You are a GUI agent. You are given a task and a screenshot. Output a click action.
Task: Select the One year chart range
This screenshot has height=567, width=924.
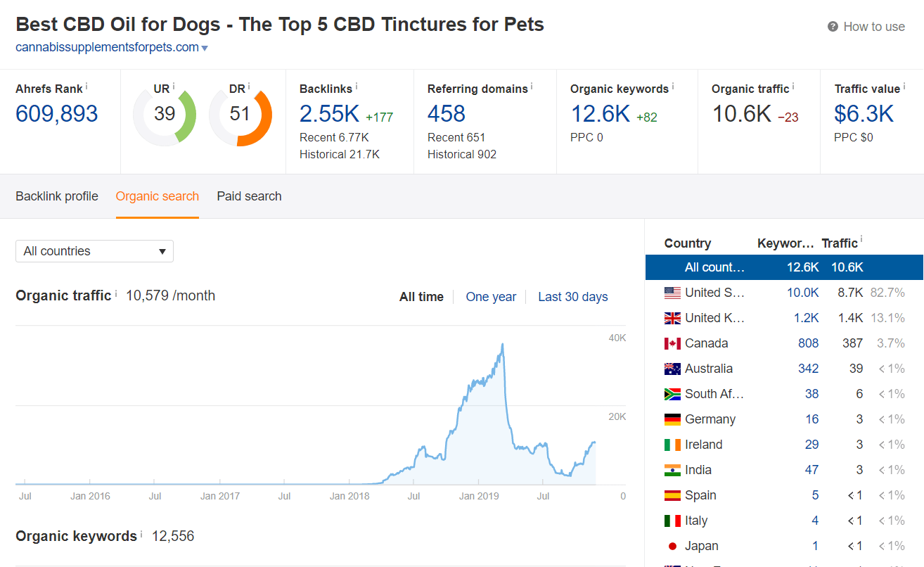point(491,297)
